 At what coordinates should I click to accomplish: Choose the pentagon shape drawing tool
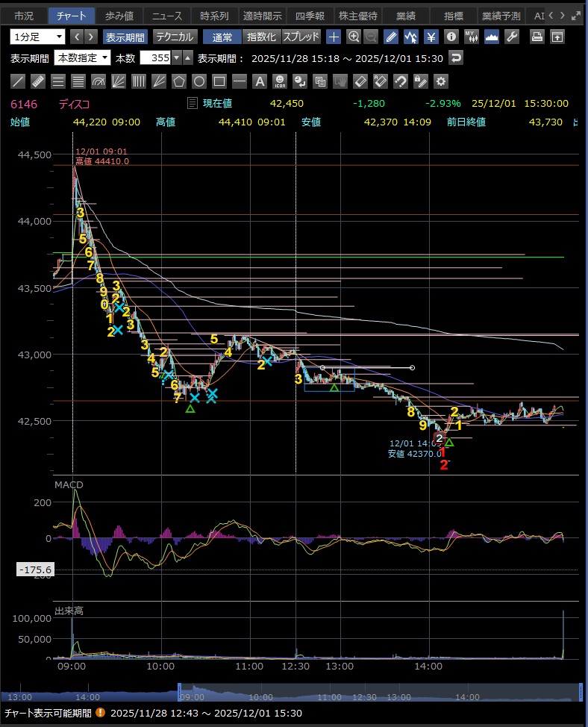[179, 81]
